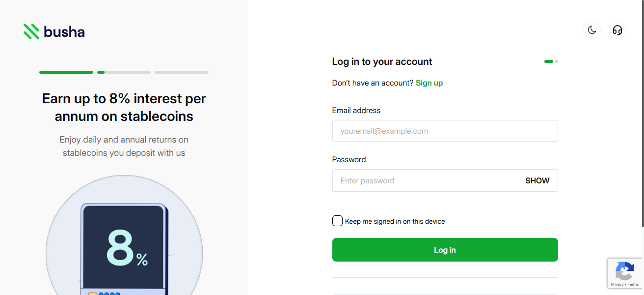
Task: Check Keep me signed in checkbox
Action: coord(337,221)
